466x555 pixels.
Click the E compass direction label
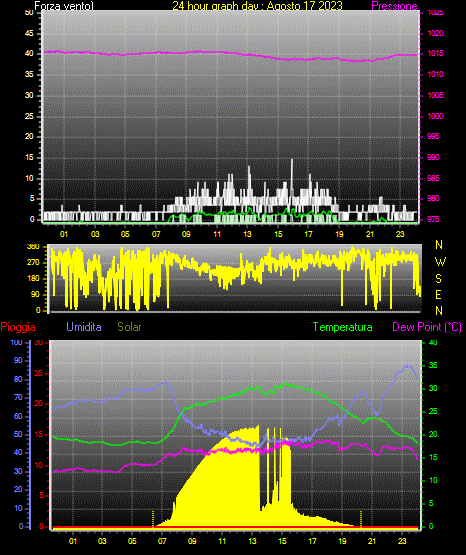click(x=438, y=295)
